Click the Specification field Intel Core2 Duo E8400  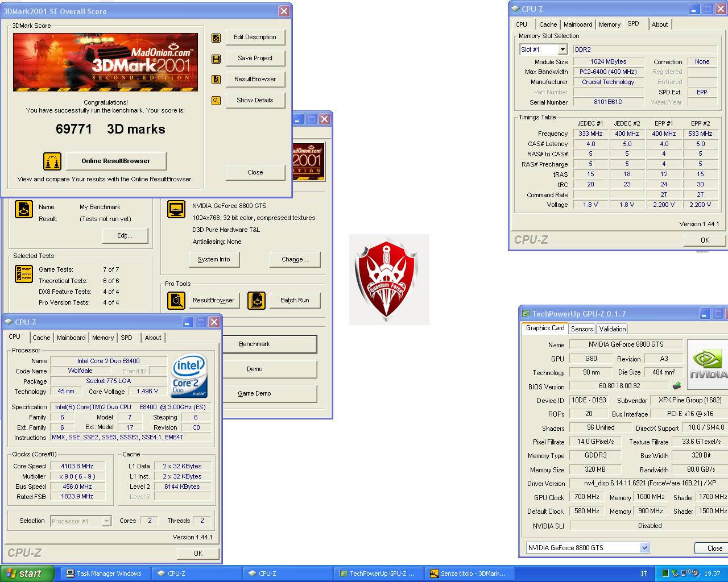(x=131, y=408)
